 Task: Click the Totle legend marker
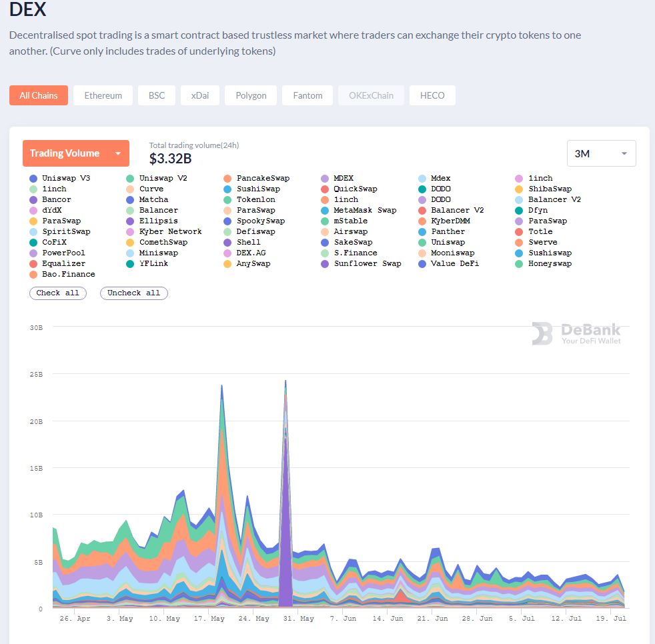coord(519,232)
